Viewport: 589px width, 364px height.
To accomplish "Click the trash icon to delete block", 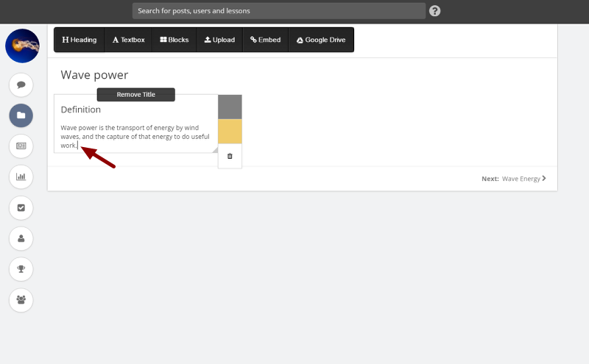I will [x=230, y=156].
